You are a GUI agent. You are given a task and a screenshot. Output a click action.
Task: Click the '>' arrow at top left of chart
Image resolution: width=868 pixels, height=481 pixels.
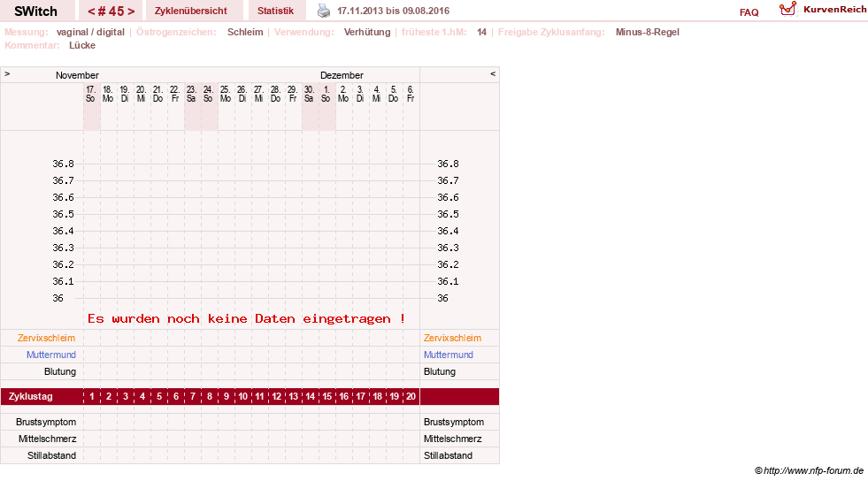click(x=7, y=73)
